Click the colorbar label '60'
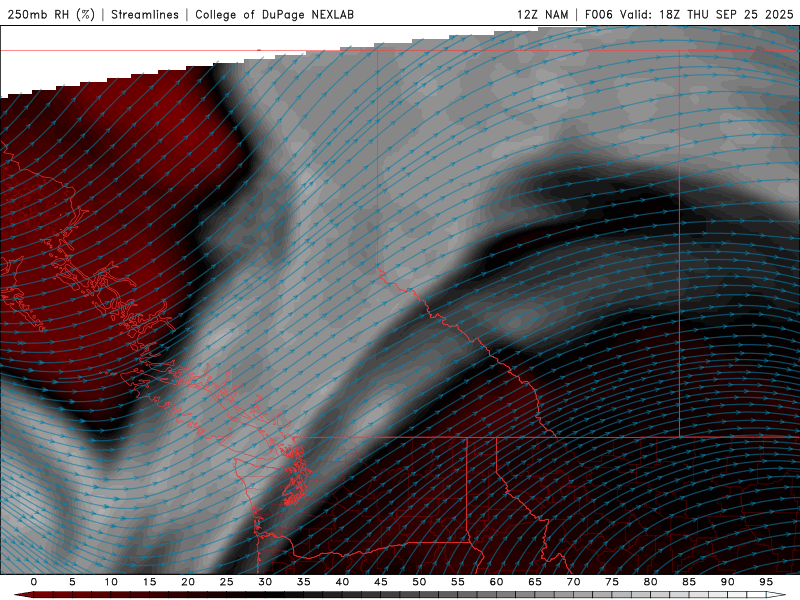The width and height of the screenshot is (800, 600). tap(496, 582)
